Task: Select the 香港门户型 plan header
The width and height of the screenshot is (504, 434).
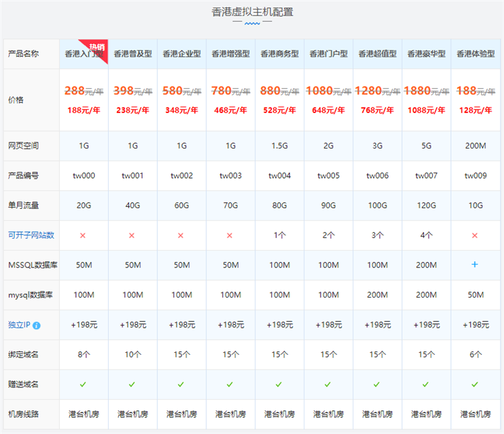Action: pyautogui.click(x=328, y=54)
